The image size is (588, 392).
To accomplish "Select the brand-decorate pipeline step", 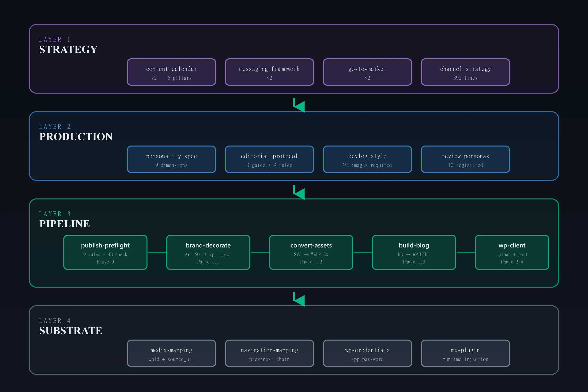I will pos(208,252).
